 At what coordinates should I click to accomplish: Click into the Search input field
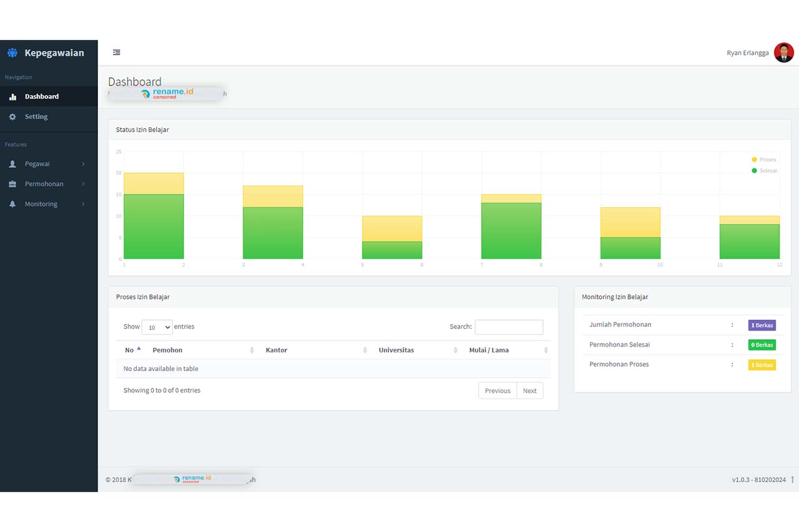509,327
